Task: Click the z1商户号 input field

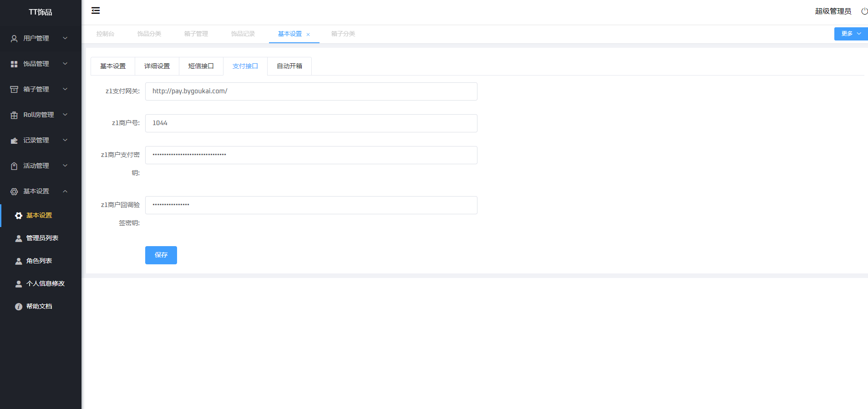Action: [x=311, y=123]
